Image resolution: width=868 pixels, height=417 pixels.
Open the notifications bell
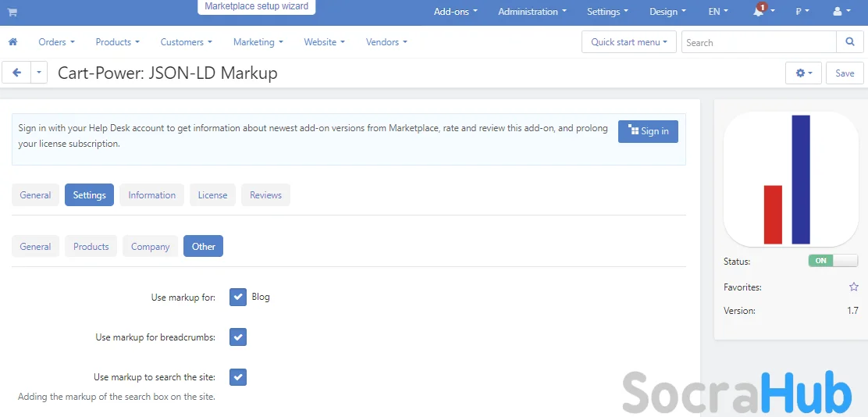click(759, 12)
